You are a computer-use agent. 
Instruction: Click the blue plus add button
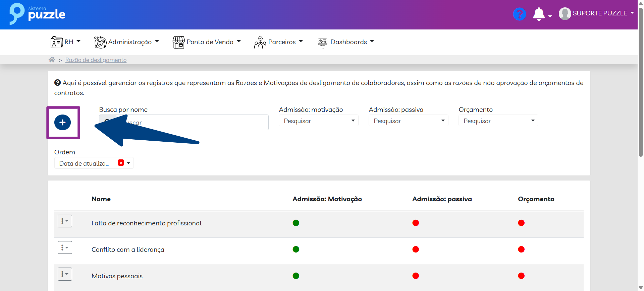(x=62, y=123)
